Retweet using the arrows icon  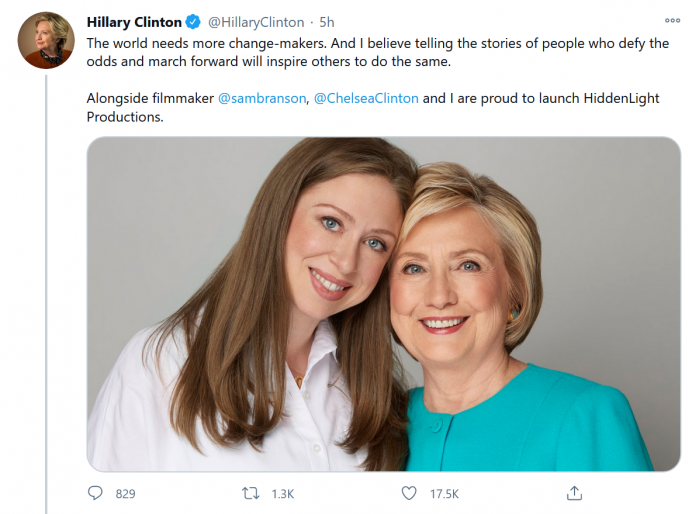tap(252, 493)
